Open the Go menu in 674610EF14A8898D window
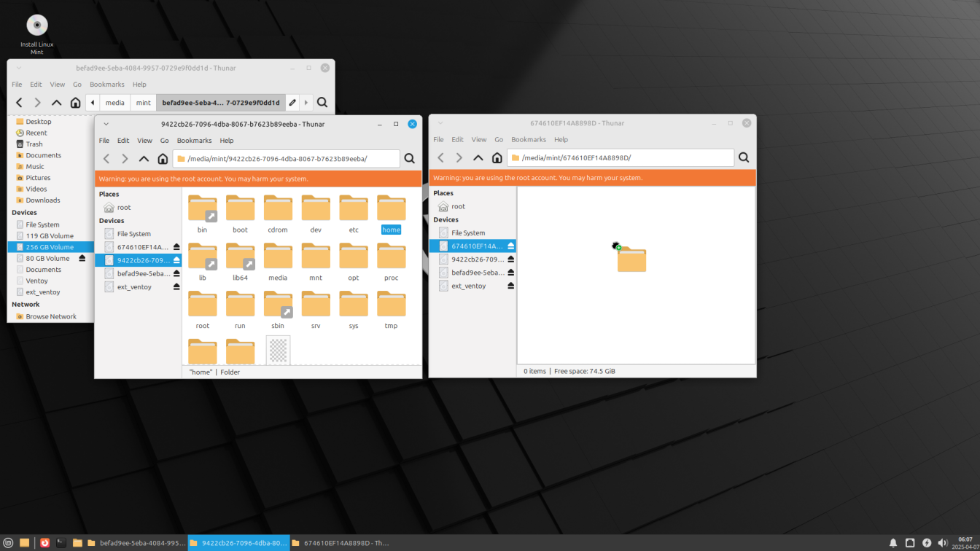980x551 pixels. coord(499,139)
